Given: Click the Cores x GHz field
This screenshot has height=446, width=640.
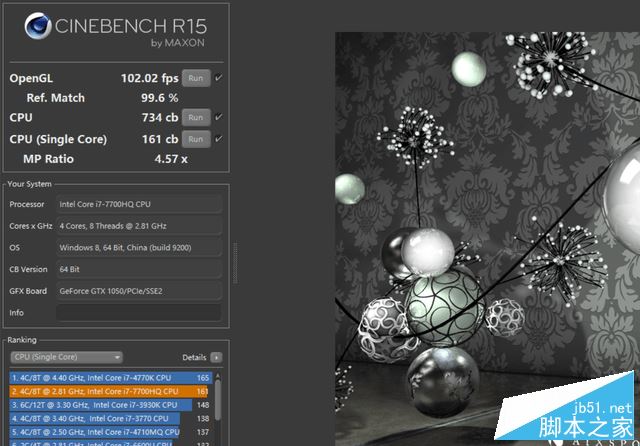Looking at the screenshot, I should pos(139,226).
